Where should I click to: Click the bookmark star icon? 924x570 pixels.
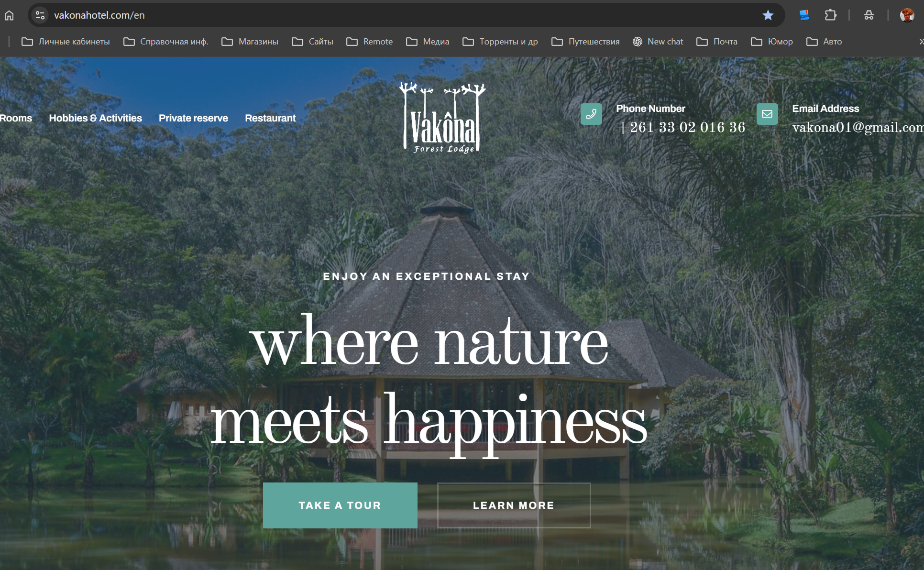coord(768,15)
